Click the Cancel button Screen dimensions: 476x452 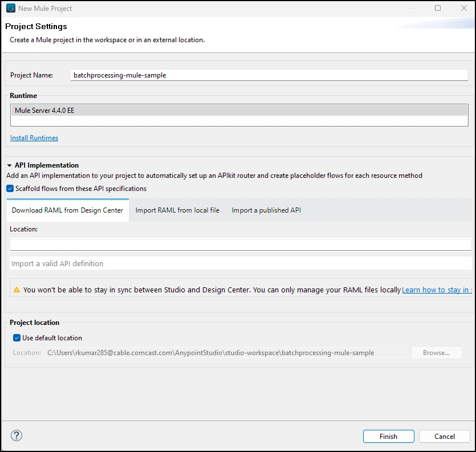(445, 436)
